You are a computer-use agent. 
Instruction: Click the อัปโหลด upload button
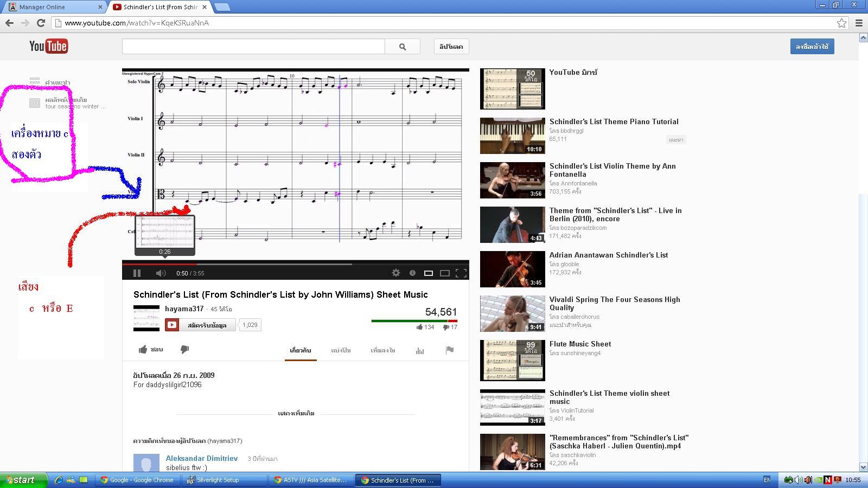pos(451,47)
